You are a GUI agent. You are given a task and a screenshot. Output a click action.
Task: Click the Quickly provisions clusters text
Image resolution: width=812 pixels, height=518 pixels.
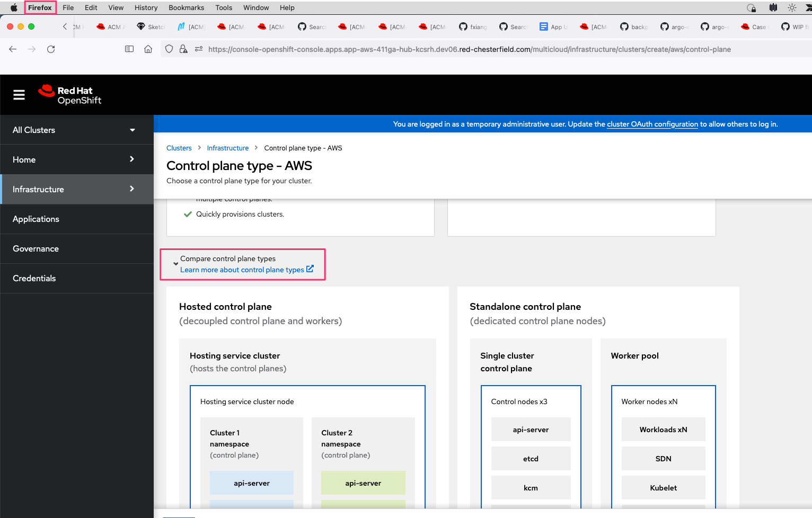coord(240,214)
